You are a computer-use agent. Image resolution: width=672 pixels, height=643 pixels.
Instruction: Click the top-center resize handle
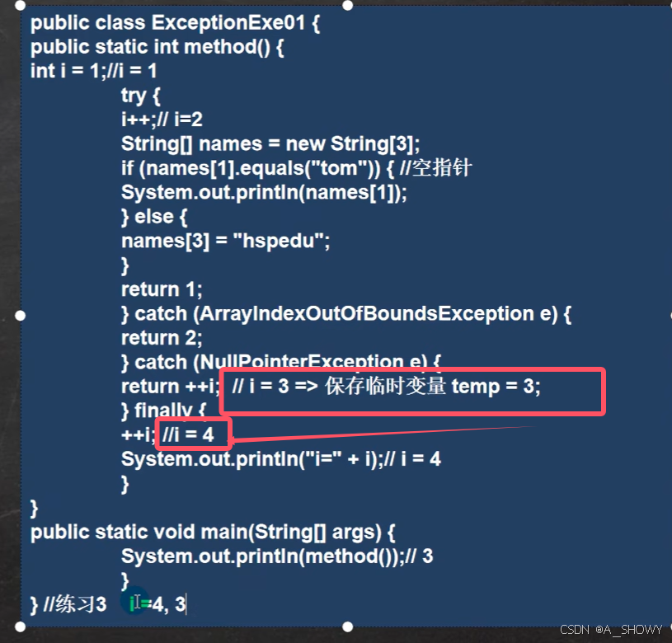[348, 6]
